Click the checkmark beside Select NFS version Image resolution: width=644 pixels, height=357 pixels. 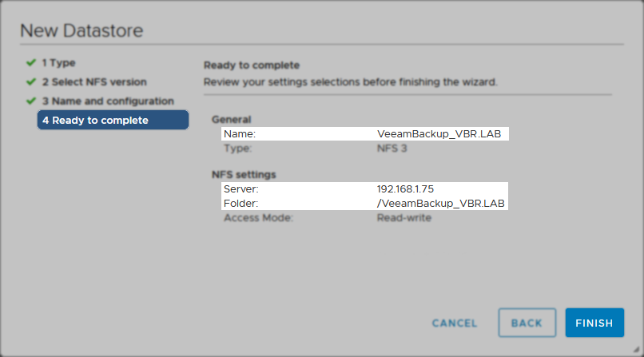coord(31,81)
